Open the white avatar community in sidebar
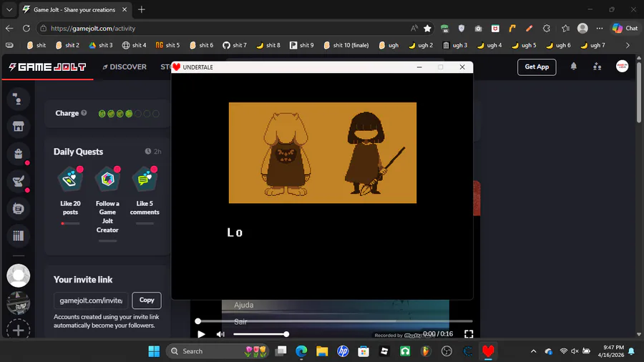The width and height of the screenshot is (644, 362). pos(18,276)
